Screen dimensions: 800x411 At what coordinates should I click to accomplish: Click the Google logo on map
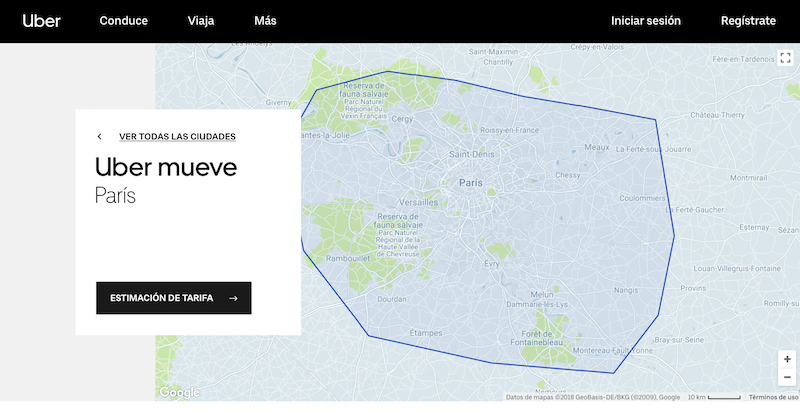pos(179,392)
